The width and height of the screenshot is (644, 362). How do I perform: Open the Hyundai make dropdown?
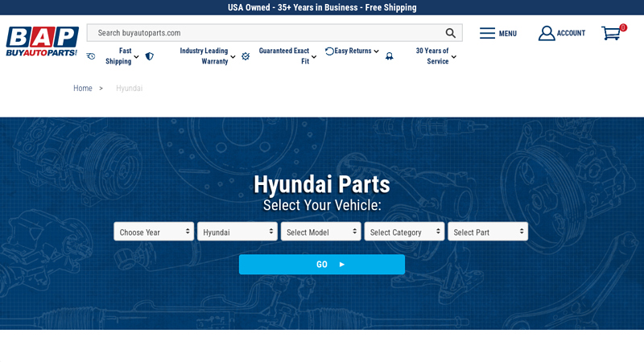237,232
